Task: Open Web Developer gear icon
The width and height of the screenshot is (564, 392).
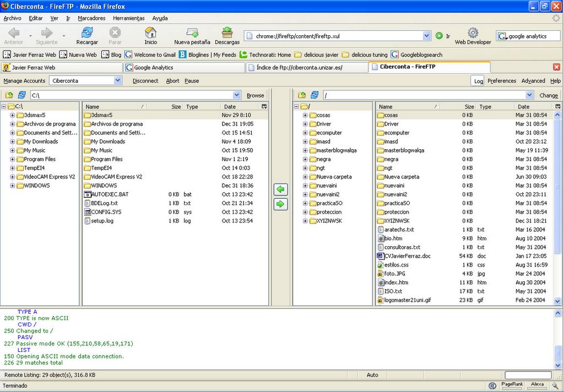Action: (x=473, y=32)
